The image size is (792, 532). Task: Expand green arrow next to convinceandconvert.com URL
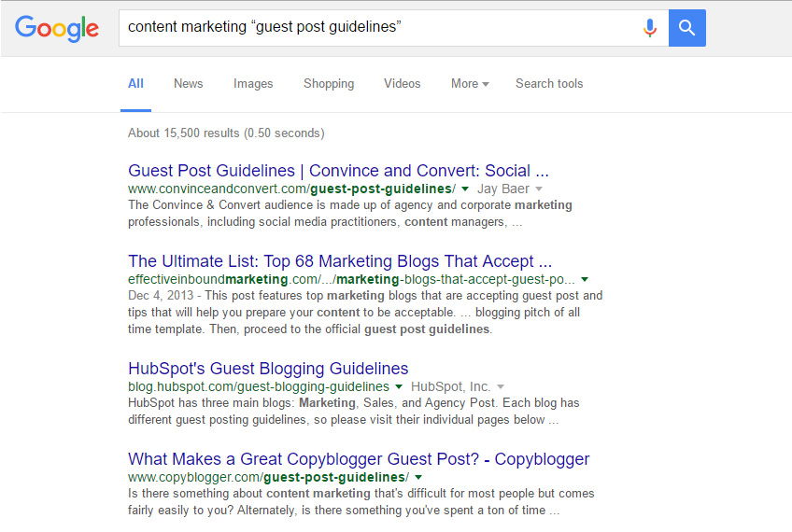[x=465, y=189]
